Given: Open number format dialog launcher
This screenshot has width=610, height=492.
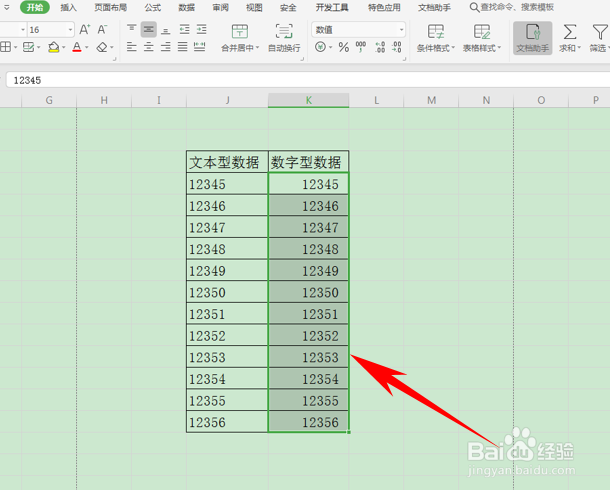Looking at the screenshot, I should 405,59.
